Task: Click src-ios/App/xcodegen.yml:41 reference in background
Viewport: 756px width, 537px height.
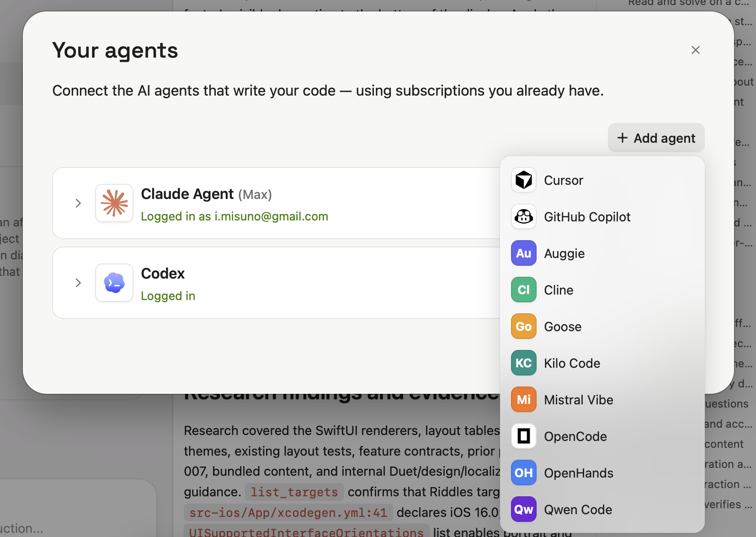Action: [x=288, y=513]
